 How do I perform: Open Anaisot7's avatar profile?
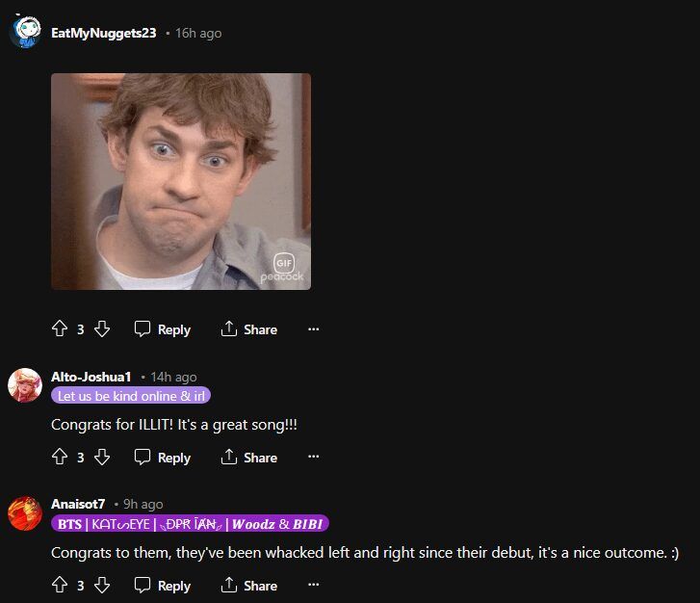coord(25,513)
